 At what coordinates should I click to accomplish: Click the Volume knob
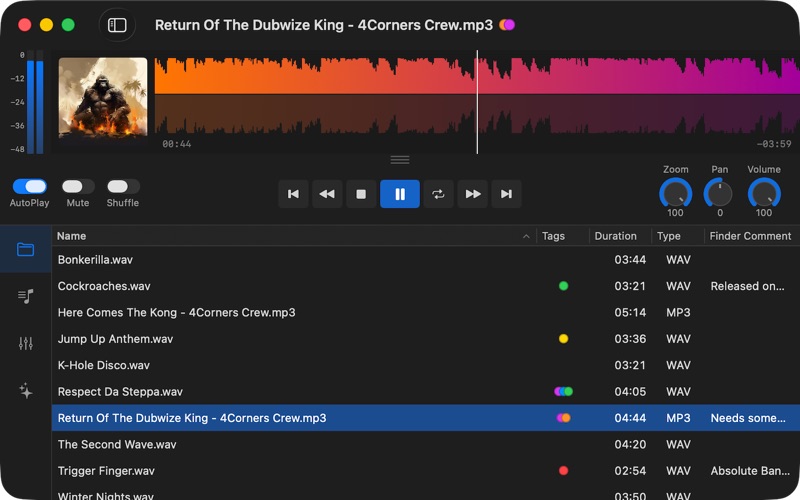[x=764, y=194]
